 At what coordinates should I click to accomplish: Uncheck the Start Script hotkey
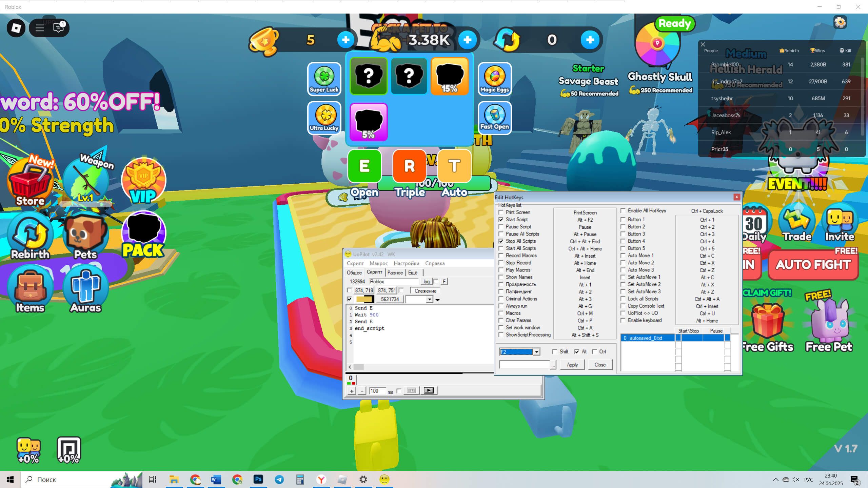(x=501, y=219)
